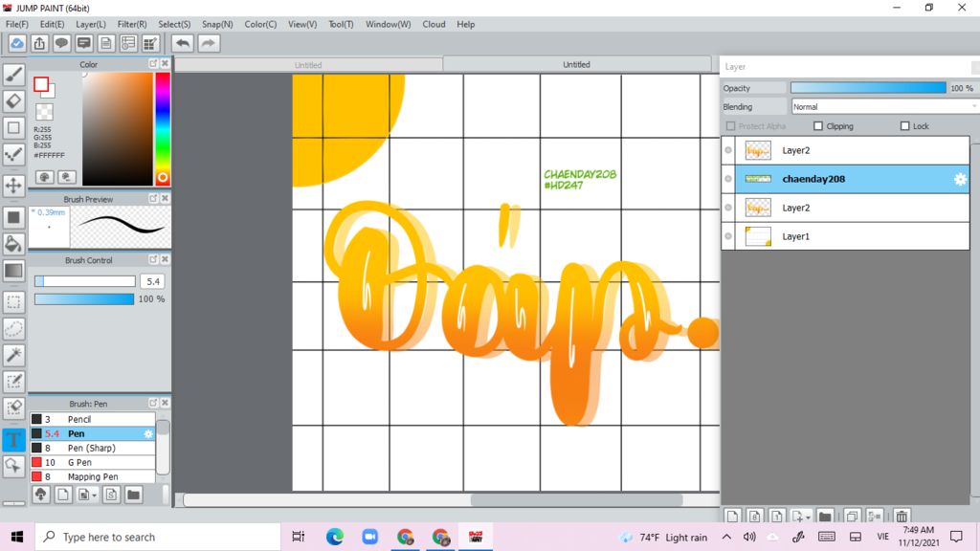Toggle visibility of Layer1
Image resolution: width=980 pixels, height=551 pixels.
(x=728, y=236)
